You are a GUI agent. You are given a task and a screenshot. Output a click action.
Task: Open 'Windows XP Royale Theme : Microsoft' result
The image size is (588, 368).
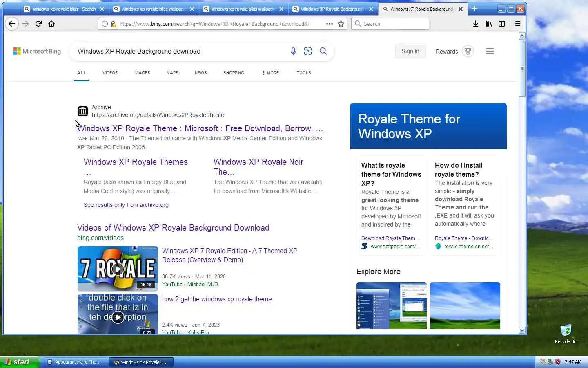point(200,128)
